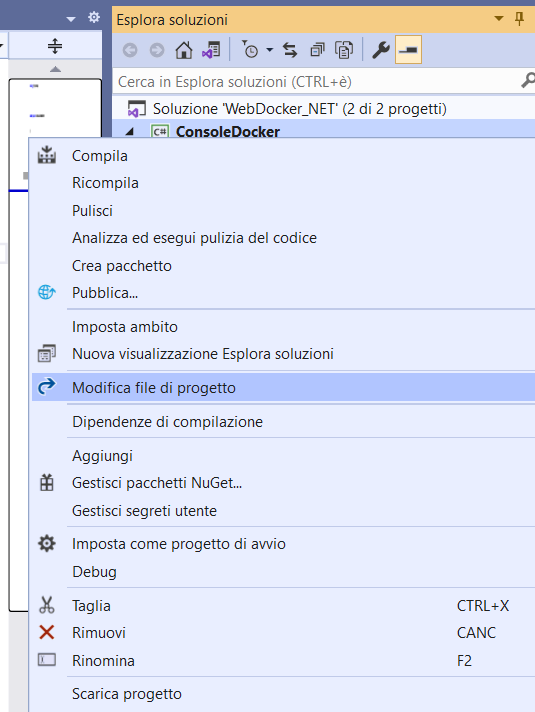Click the Home icon in Solution Explorer toolbar
535x712 pixels.
[x=183, y=50]
